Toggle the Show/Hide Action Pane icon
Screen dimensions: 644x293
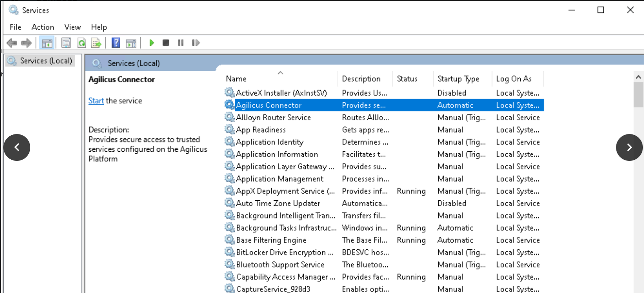tap(131, 43)
